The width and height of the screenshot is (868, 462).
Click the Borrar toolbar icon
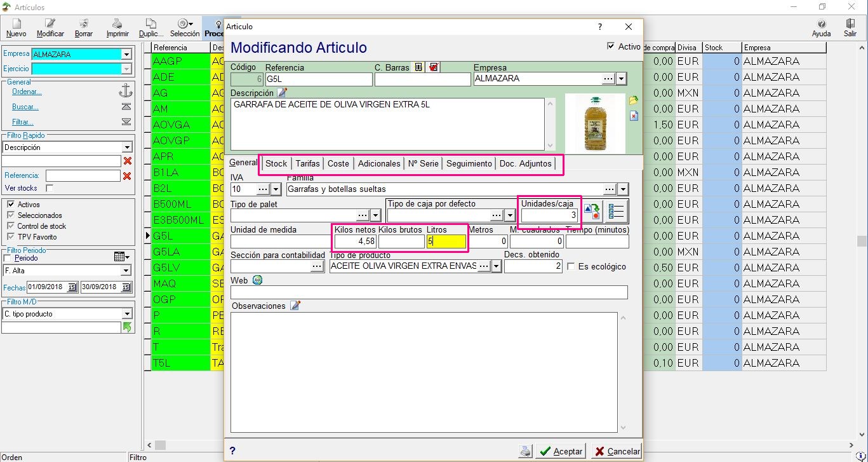tap(83, 28)
